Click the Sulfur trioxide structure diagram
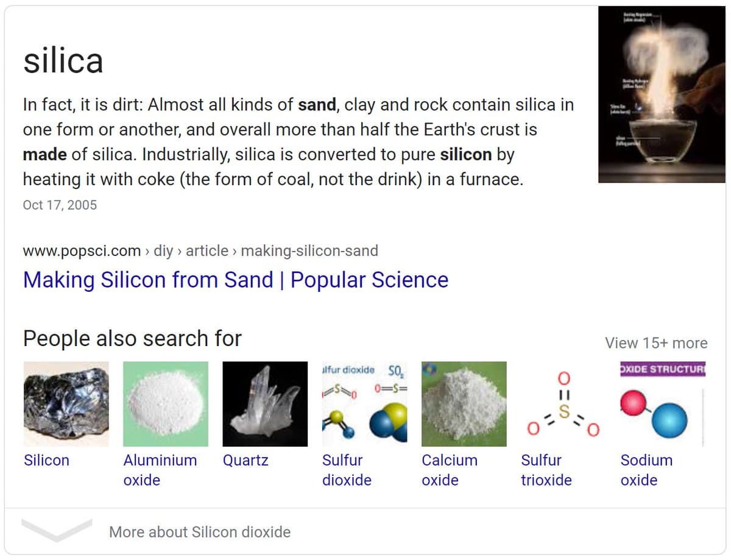The image size is (731, 560). pyautogui.click(x=563, y=403)
